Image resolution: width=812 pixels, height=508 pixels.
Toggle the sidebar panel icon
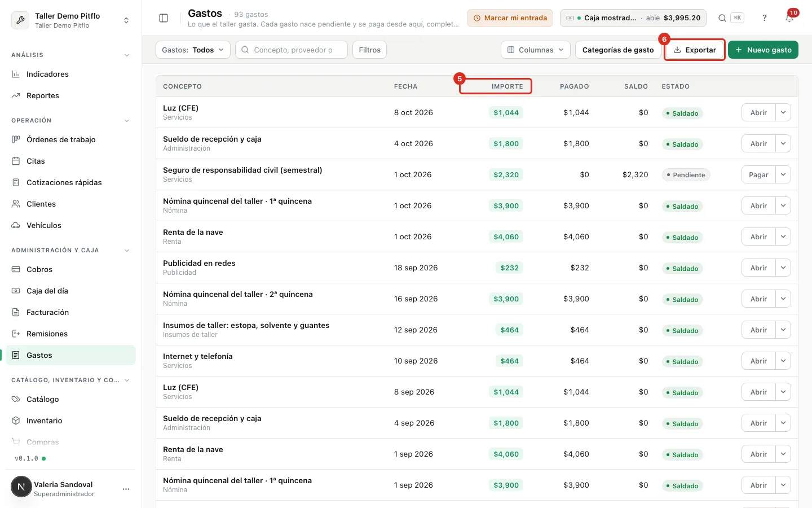[x=164, y=18]
